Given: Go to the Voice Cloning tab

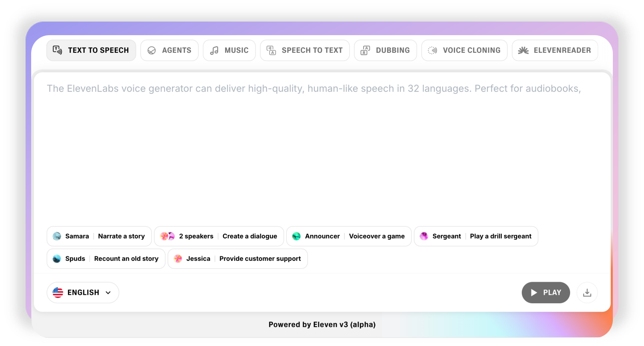Looking at the screenshot, I should click(x=464, y=50).
